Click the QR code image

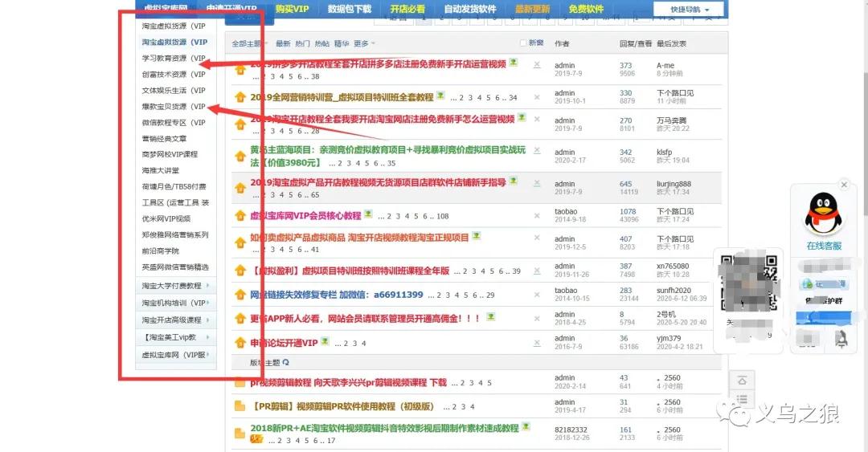click(x=749, y=278)
